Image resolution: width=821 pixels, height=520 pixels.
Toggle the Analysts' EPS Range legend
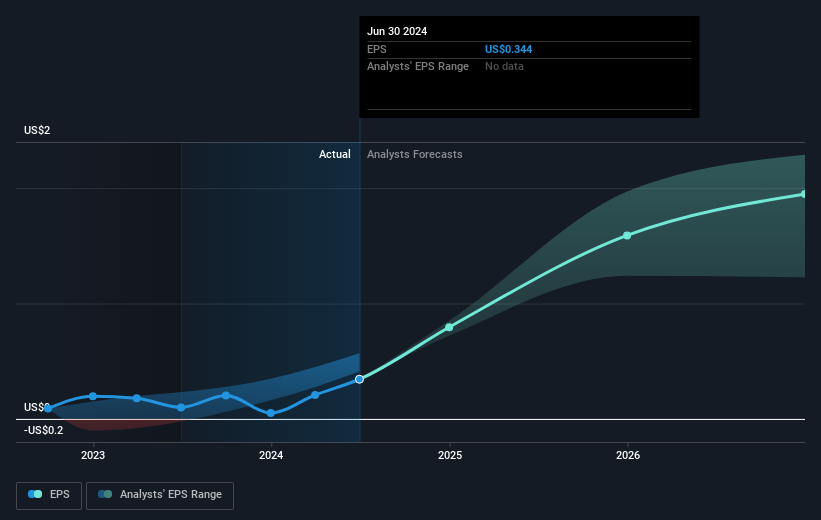[160, 495]
